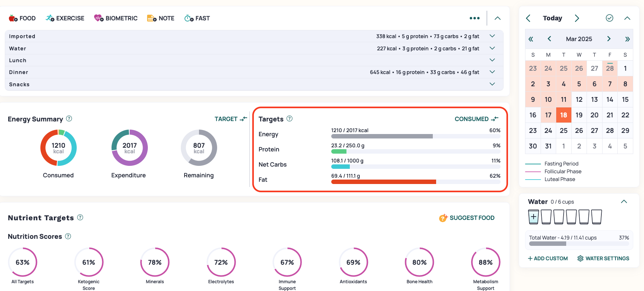Expand the Imported meal group
The image size is (644, 291).
point(492,36)
